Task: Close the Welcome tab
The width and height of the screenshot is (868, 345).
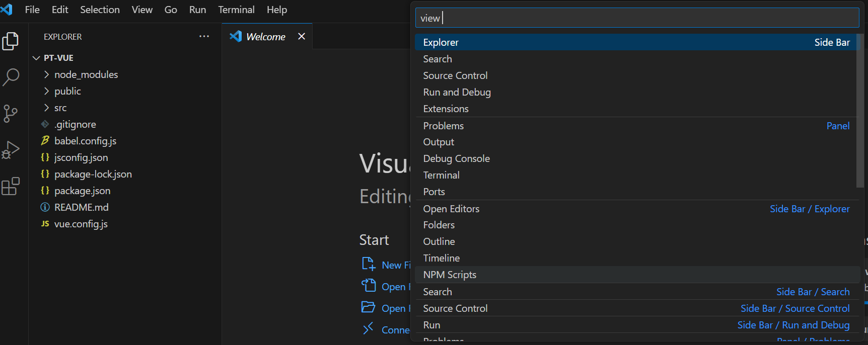Action: coord(302,36)
